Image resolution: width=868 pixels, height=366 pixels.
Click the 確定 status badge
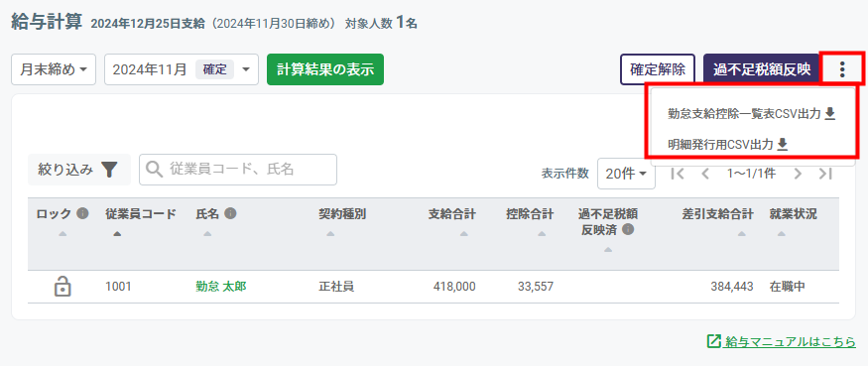tap(214, 69)
